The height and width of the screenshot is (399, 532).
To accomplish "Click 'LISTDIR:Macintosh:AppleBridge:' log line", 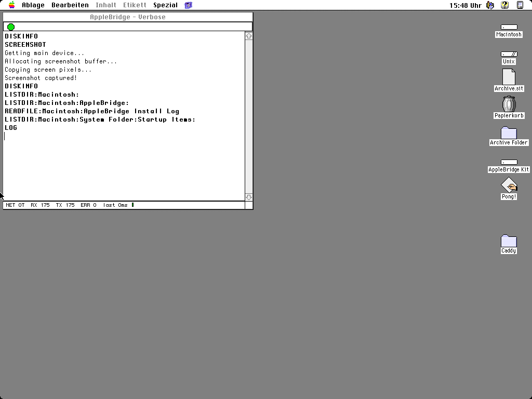I will [67, 103].
